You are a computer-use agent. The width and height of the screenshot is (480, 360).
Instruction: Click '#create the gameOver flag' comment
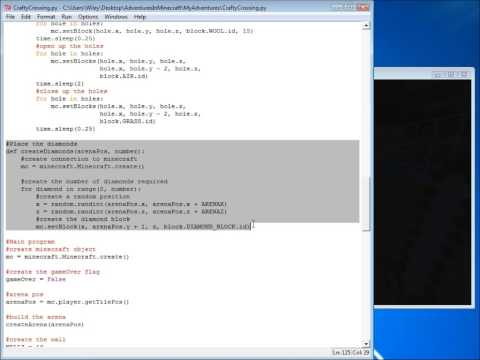53,272
